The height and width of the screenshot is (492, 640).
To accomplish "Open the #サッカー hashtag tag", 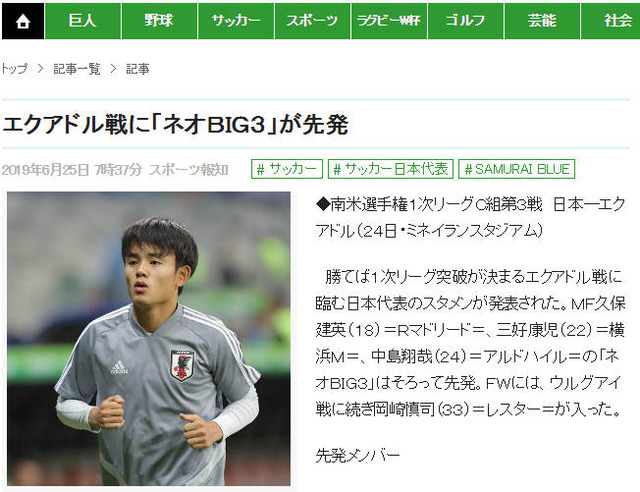I will click(287, 169).
